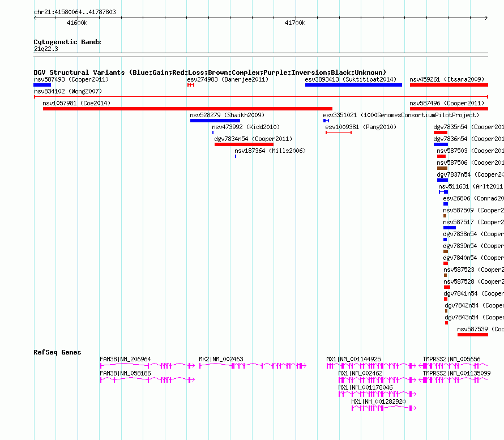Click nsv511631 (Arlt2011) label

(471, 186)
